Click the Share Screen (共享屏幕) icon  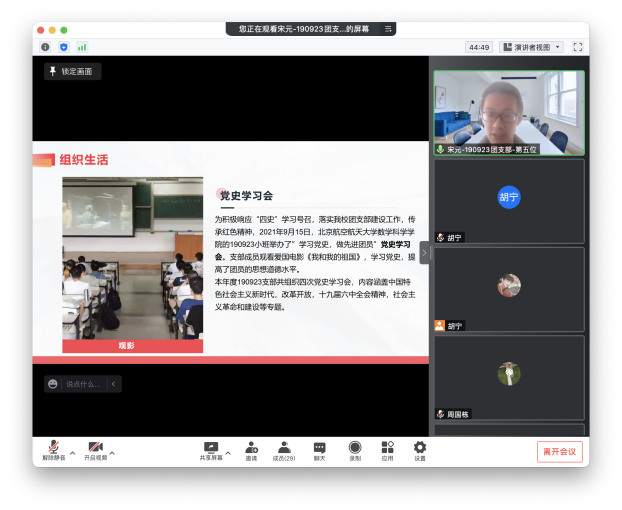(x=211, y=449)
